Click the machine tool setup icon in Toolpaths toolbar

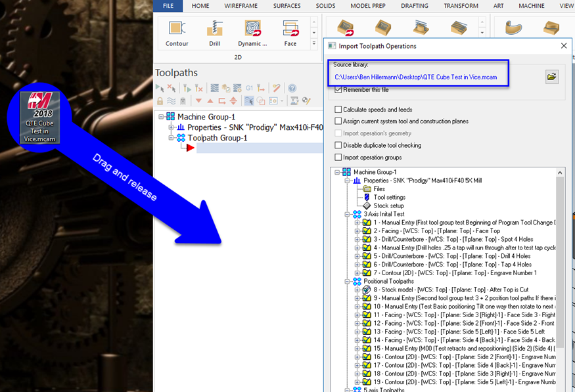pos(294,100)
